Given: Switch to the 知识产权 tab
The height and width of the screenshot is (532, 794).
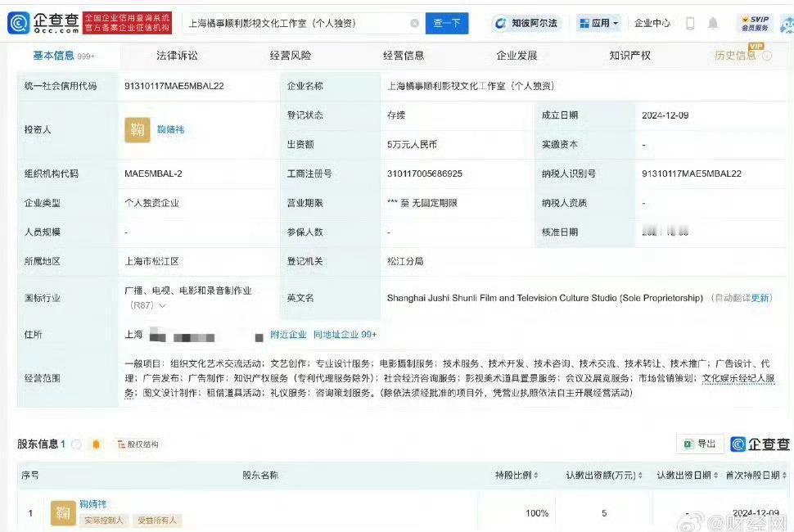Looking at the screenshot, I should coord(630,56).
